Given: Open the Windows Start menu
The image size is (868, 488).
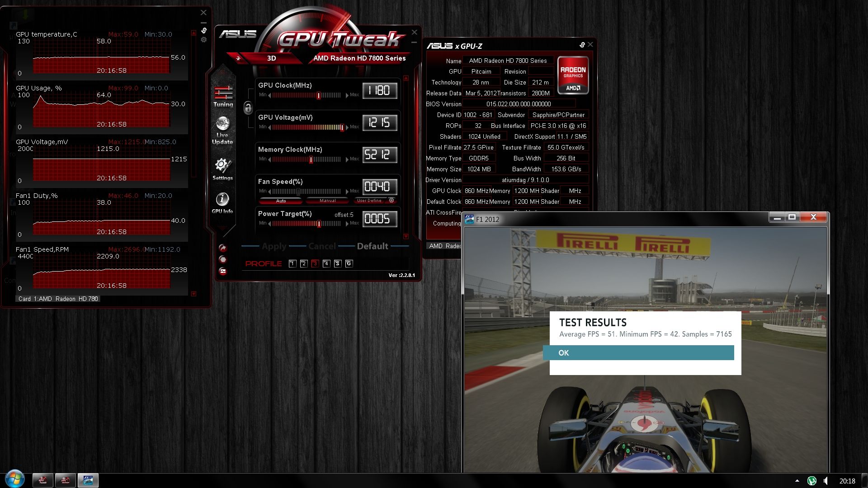Looking at the screenshot, I should 15,479.
